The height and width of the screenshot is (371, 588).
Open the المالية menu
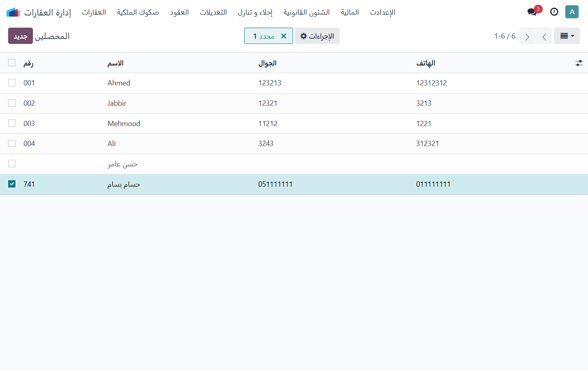pyautogui.click(x=350, y=12)
